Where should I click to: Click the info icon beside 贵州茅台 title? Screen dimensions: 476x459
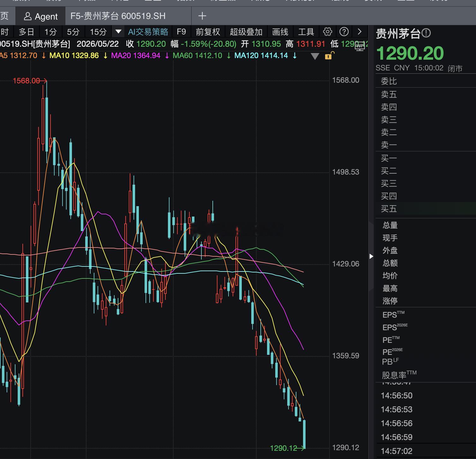click(426, 33)
